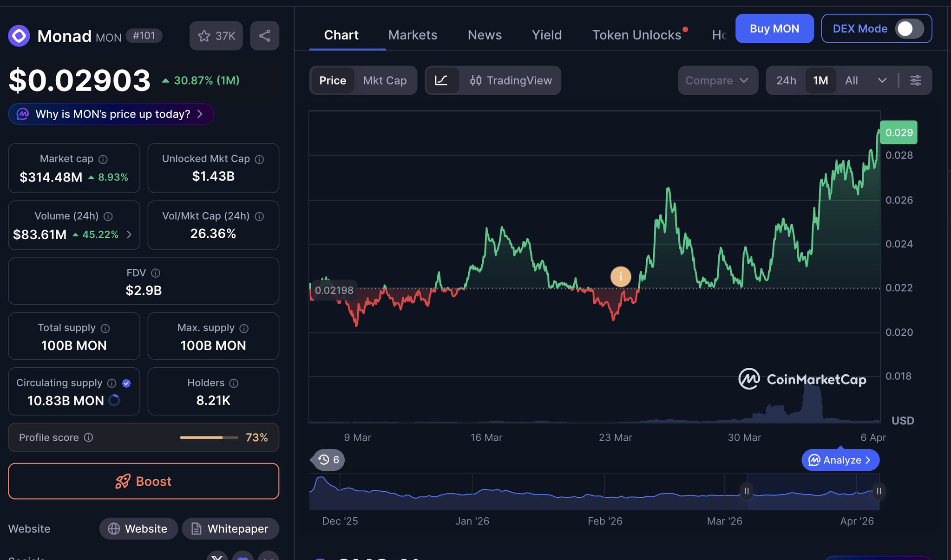This screenshot has height=560, width=951.
Task: Click the Buy MON button
Action: point(774,29)
